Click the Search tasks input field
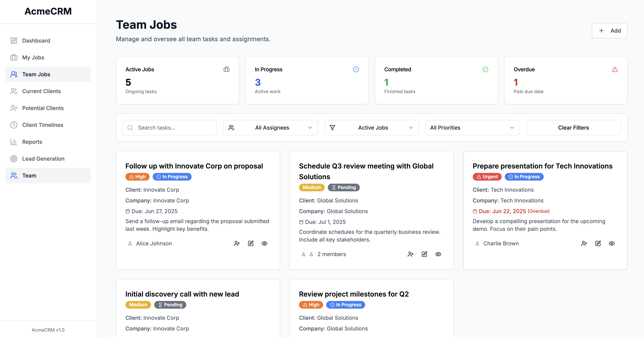The width and height of the screenshot is (644, 337). point(170,128)
